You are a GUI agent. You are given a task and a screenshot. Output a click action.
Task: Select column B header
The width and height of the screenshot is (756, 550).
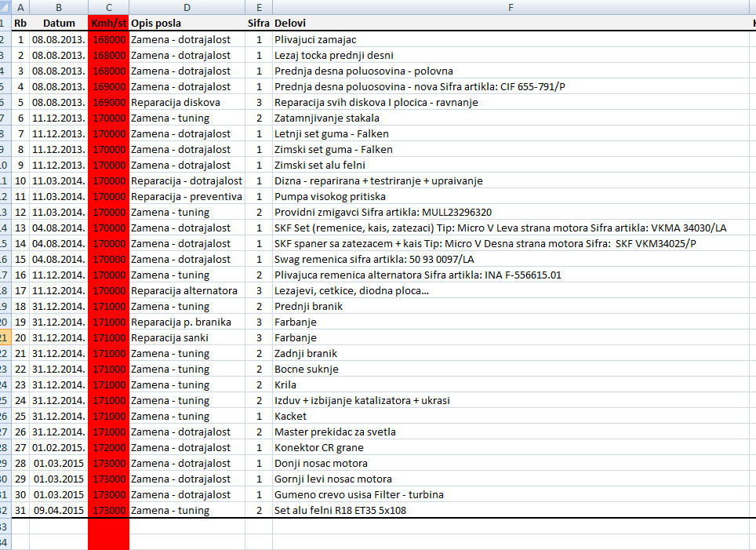point(59,7)
